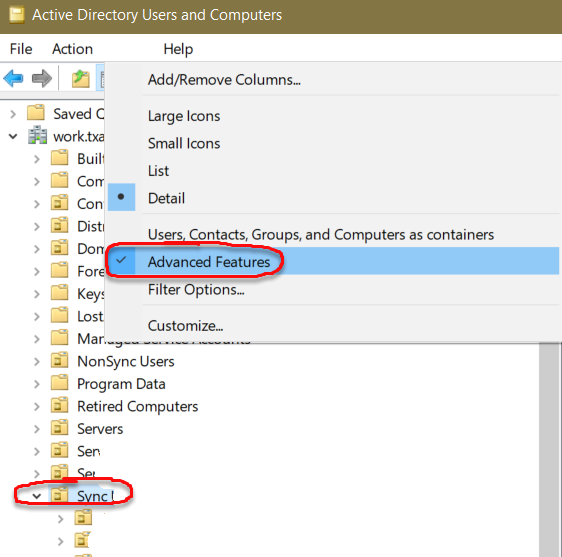The image size is (562, 557).
Task: Select NonSync Users tree item
Action: pyautogui.click(x=126, y=361)
